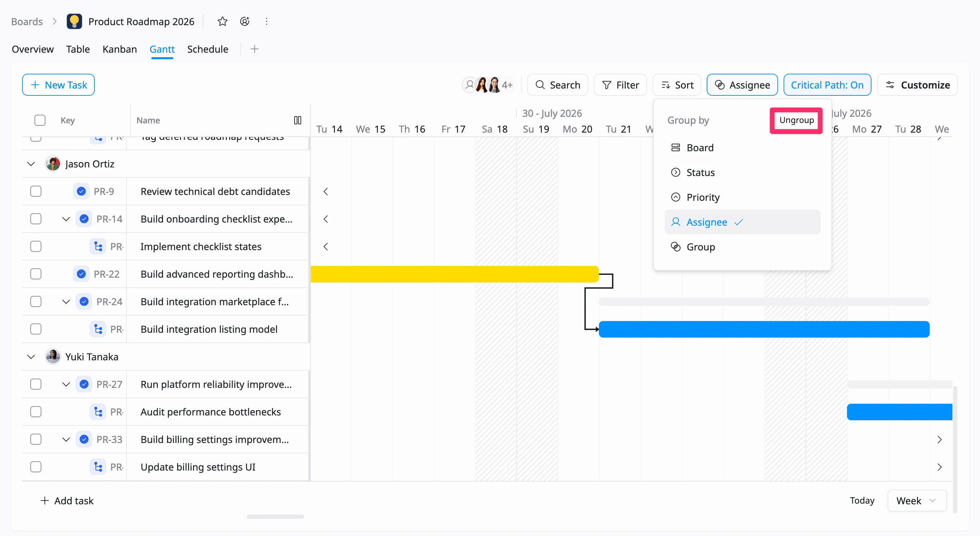980x536 pixels.
Task: Jump to bar for Build billing settings row
Action: (x=939, y=440)
